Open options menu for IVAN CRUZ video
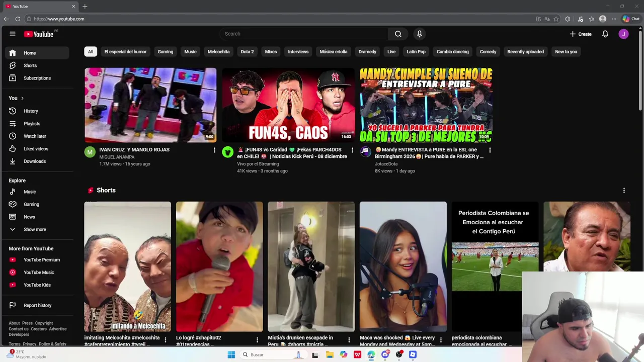644x362 pixels. coord(214,150)
